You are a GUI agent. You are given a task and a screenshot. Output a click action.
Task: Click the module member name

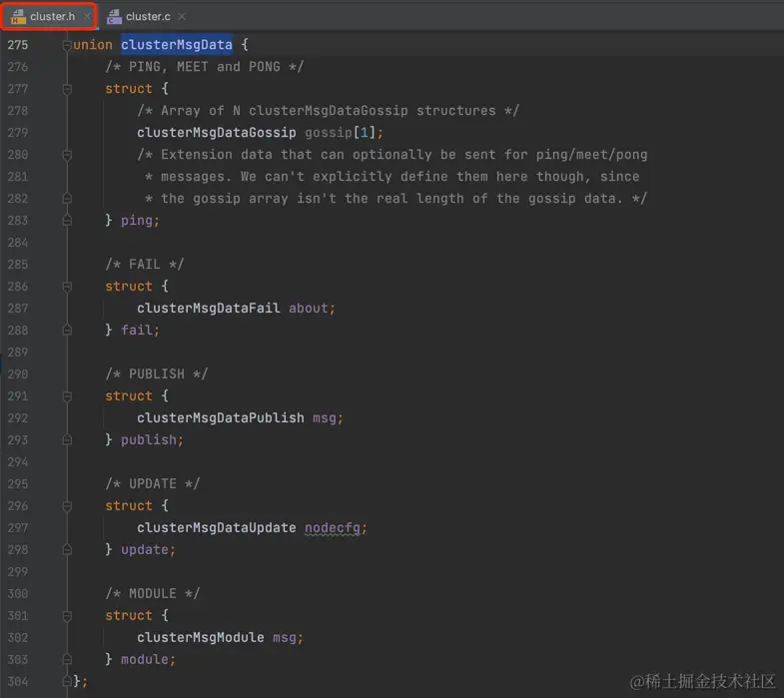(145, 659)
